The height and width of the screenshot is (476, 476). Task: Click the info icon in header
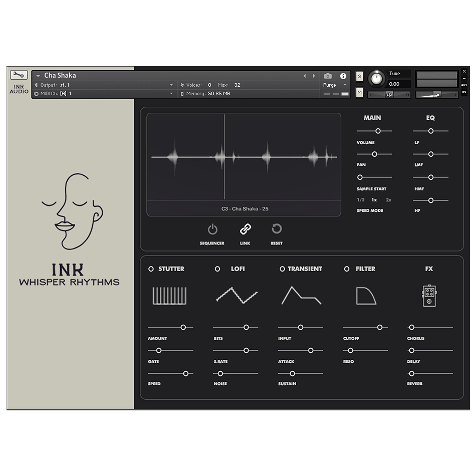tap(343, 76)
